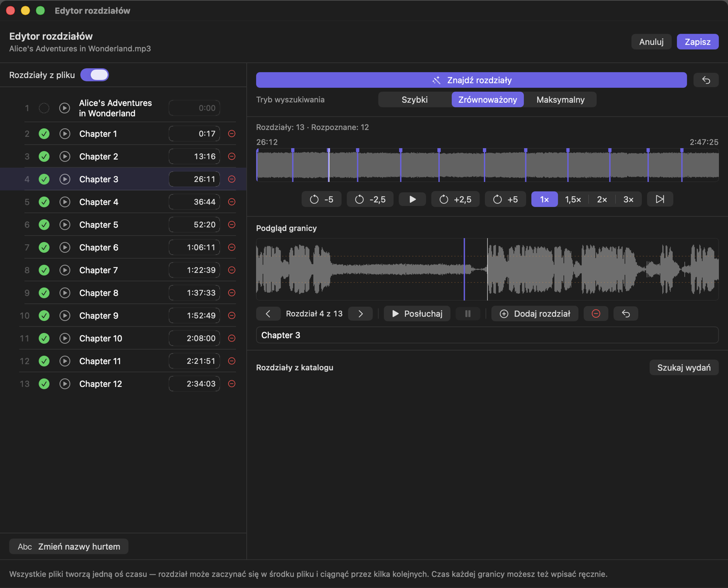The width and height of the screenshot is (728, 588).
Task: Go to previous chapter with left chevron
Action: [268, 314]
